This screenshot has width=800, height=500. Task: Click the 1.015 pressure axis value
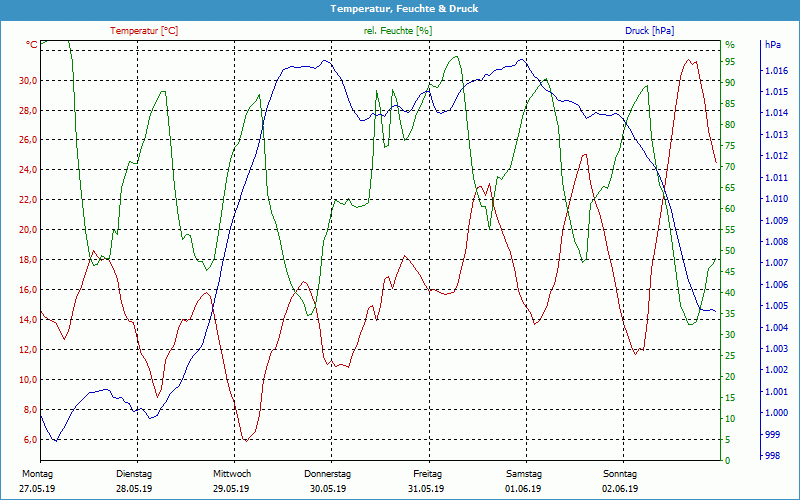(x=776, y=92)
